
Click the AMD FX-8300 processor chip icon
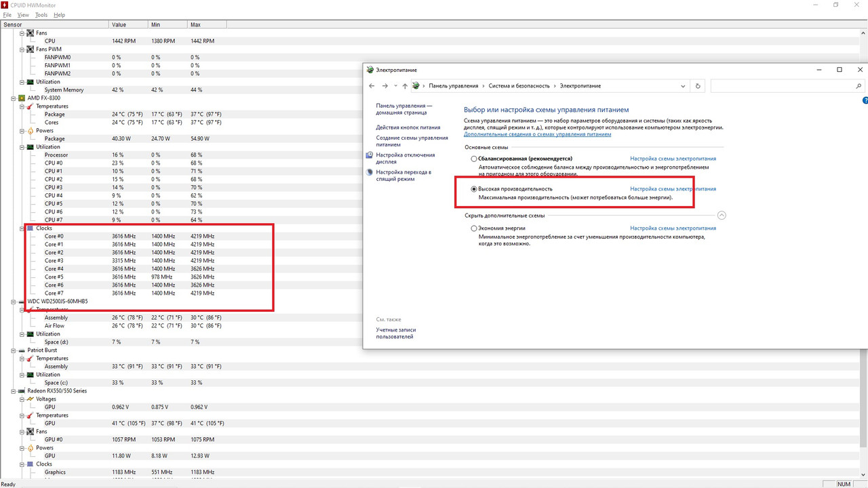point(22,98)
